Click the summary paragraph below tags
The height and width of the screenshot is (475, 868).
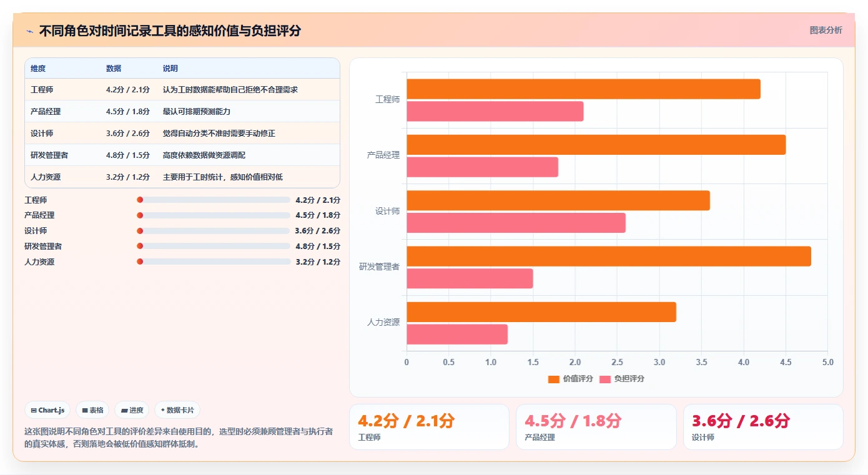pos(179,438)
